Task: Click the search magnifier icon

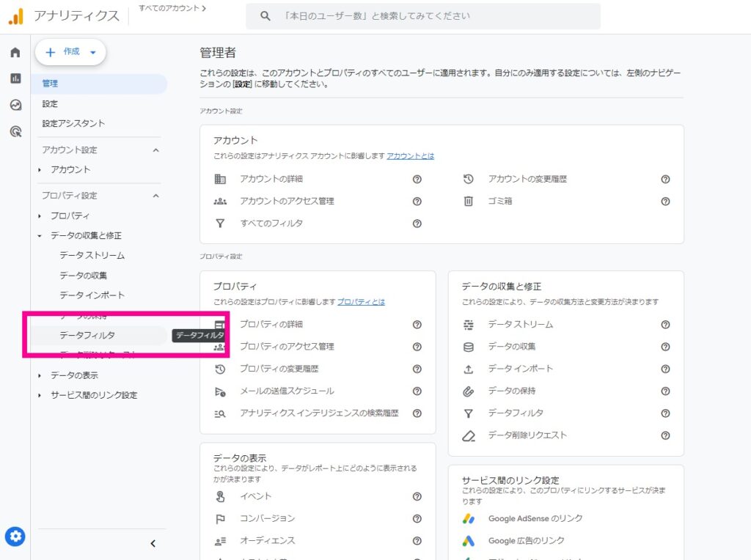Action: click(265, 16)
